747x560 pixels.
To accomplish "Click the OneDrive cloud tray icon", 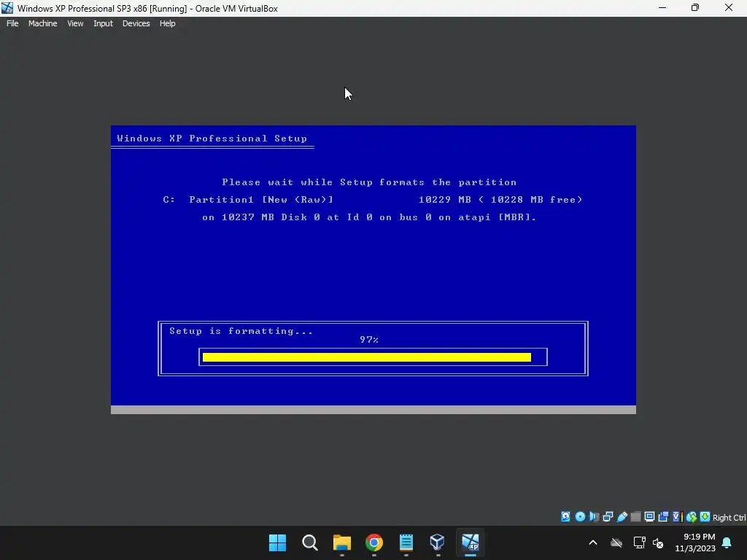I will (616, 542).
